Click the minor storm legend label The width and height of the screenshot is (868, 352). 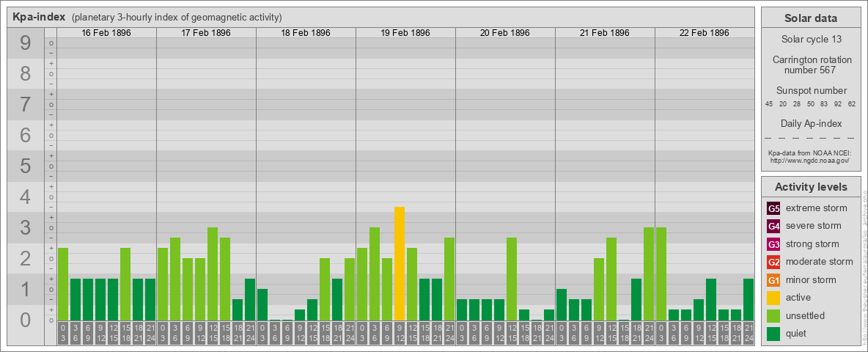click(x=811, y=279)
